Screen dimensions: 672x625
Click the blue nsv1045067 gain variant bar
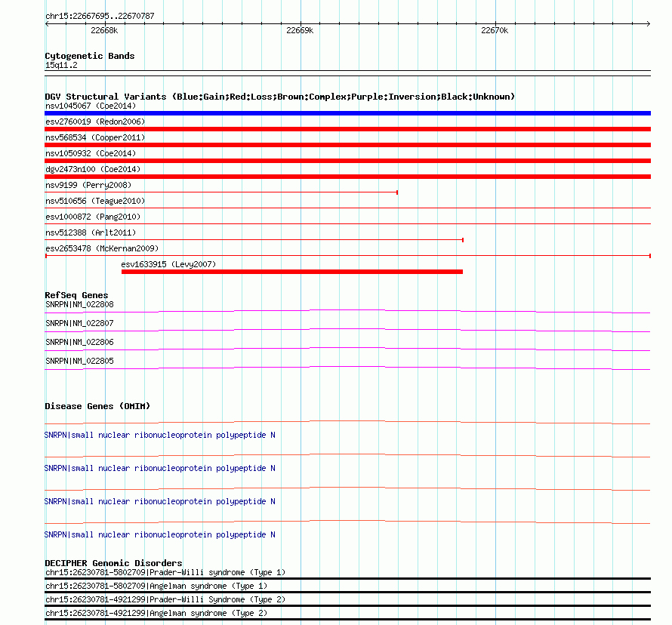click(347, 113)
